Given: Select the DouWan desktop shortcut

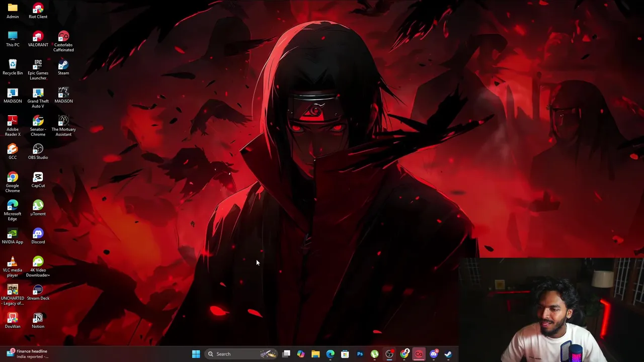Looking at the screenshot, I should point(13,320).
